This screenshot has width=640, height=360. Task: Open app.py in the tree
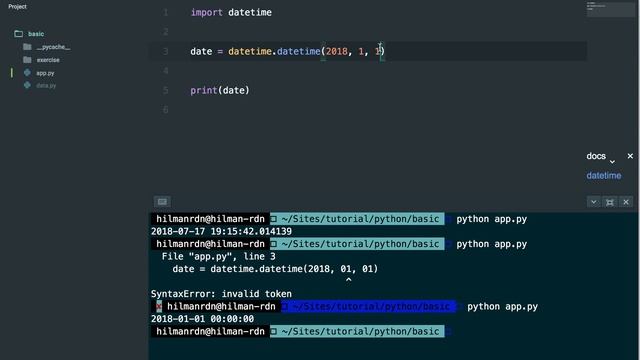click(x=45, y=73)
